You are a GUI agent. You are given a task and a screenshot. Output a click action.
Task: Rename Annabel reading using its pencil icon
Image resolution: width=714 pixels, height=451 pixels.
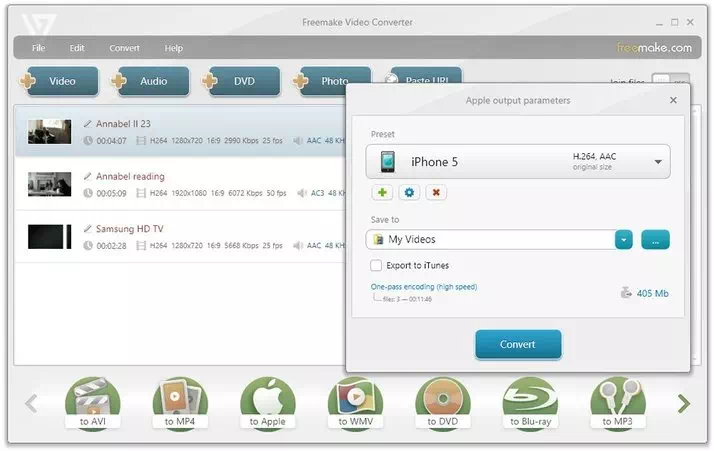pyautogui.click(x=87, y=176)
